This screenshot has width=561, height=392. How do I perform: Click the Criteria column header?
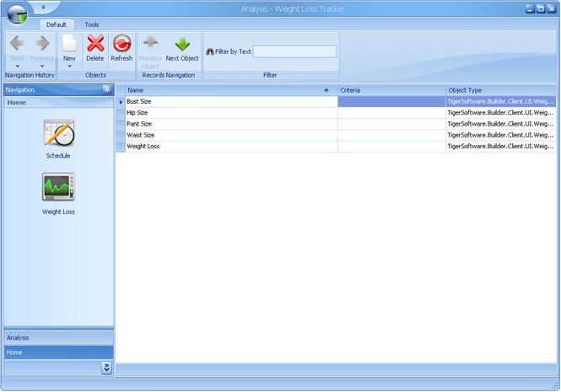pos(391,90)
